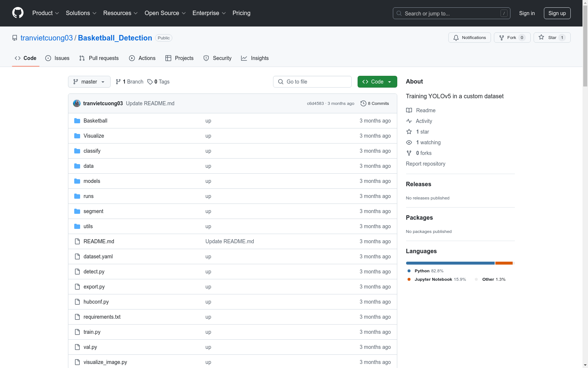The height and width of the screenshot is (368, 588).
Task: Expand the Enterprise menu
Action: (x=209, y=13)
